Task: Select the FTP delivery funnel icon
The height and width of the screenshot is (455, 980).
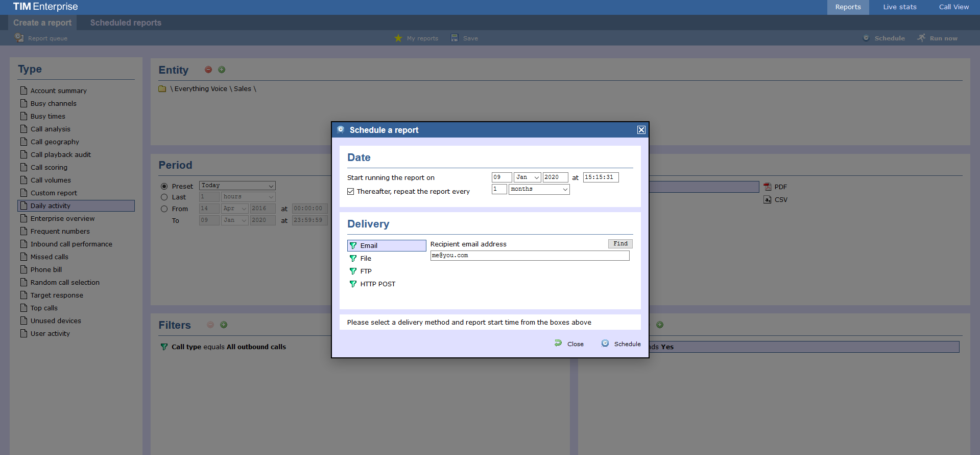Action: [x=353, y=271]
